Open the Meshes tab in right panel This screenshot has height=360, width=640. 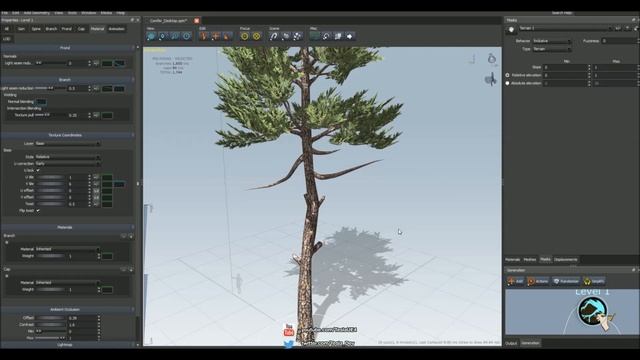point(530,260)
